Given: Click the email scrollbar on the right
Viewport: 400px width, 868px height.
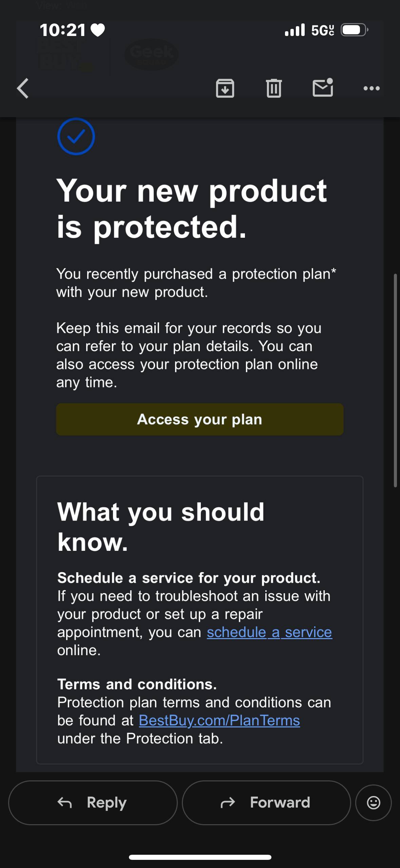Looking at the screenshot, I should [x=395, y=380].
